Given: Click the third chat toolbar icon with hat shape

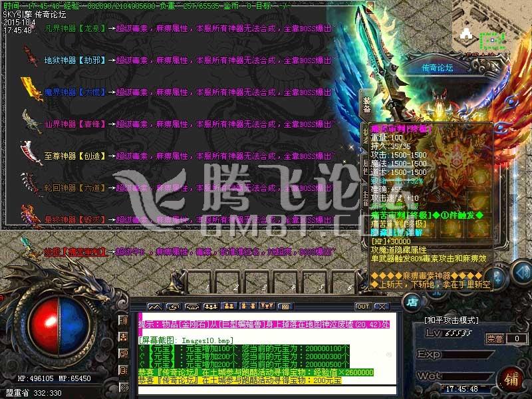Looking at the screenshot, I should (x=192, y=307).
